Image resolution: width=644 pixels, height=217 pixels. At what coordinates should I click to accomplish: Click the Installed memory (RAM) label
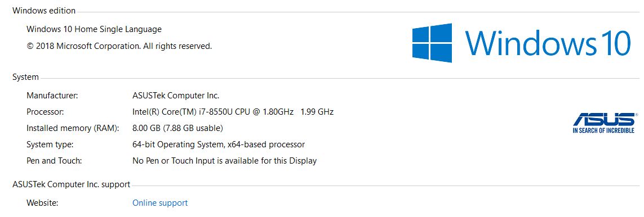(x=73, y=128)
